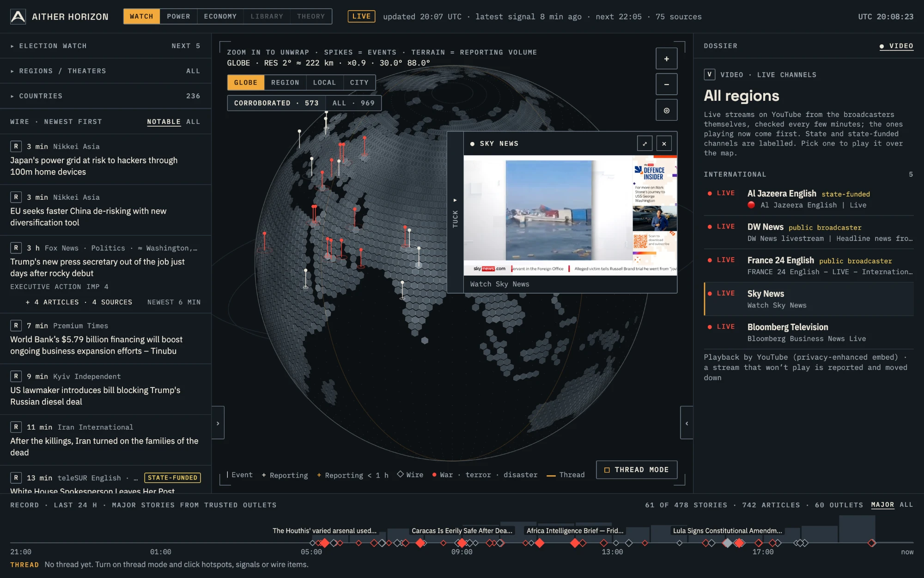Viewport: 924px width, 578px height.
Task: Click the R badge on Japan power grid story
Action: [16, 147]
